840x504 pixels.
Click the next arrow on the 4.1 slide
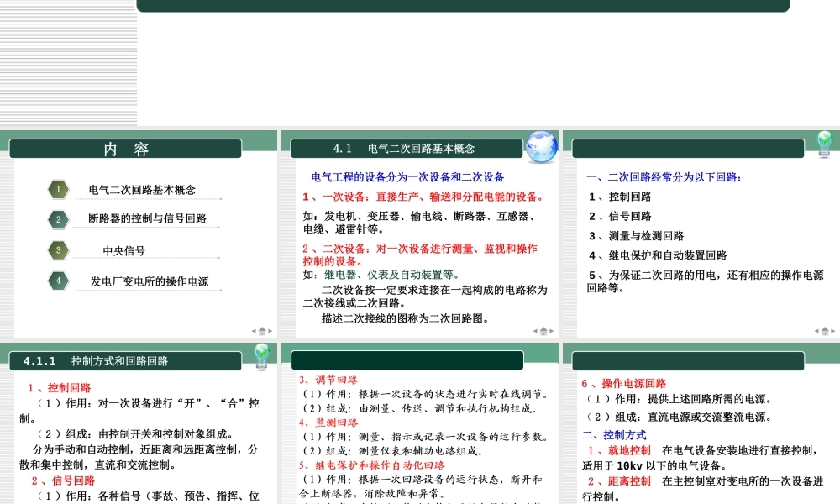[x=551, y=331]
